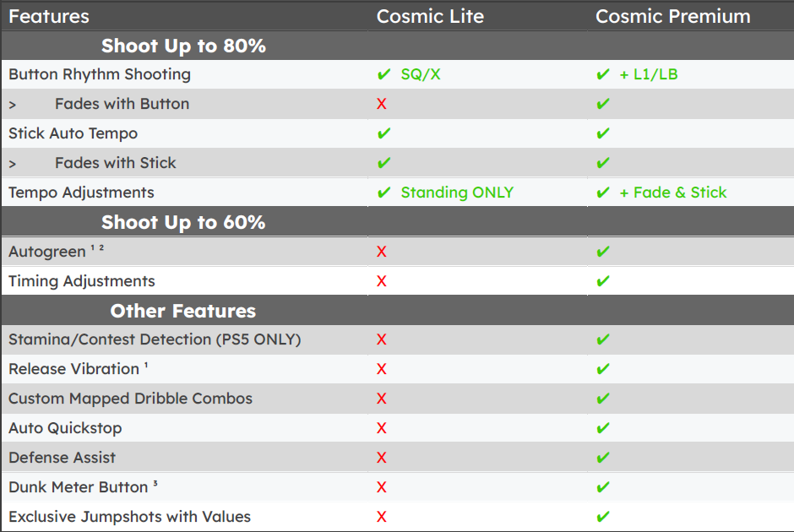Click the green Standing ONLY text

click(x=457, y=193)
